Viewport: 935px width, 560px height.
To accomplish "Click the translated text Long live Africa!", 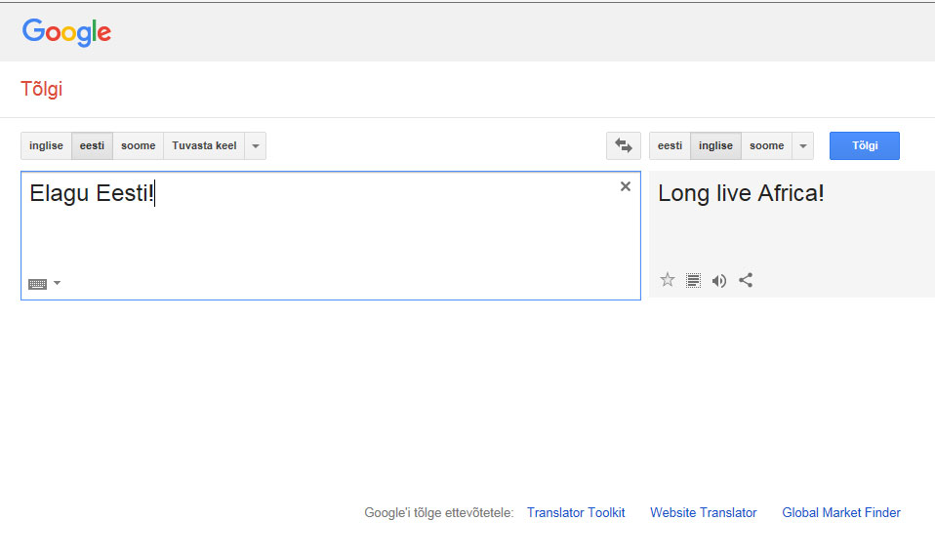I will pos(741,193).
